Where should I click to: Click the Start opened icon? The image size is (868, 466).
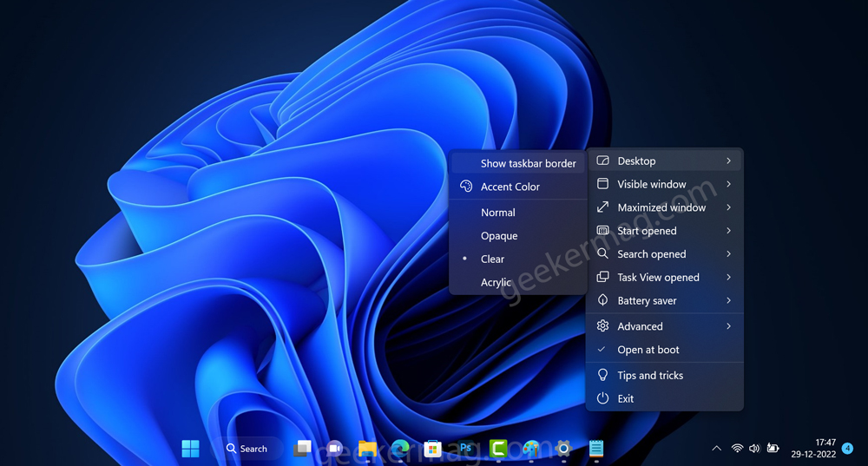(603, 230)
